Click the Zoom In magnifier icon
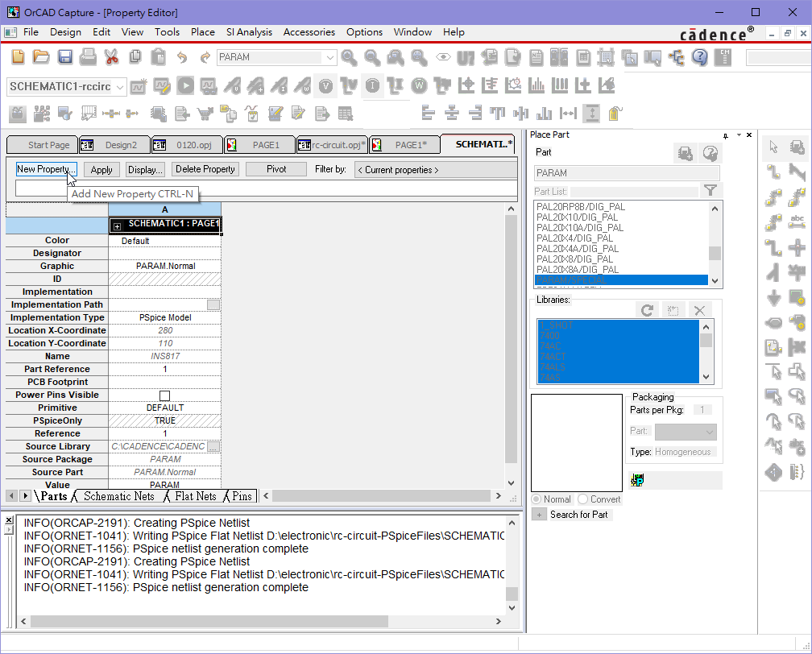 349,57
